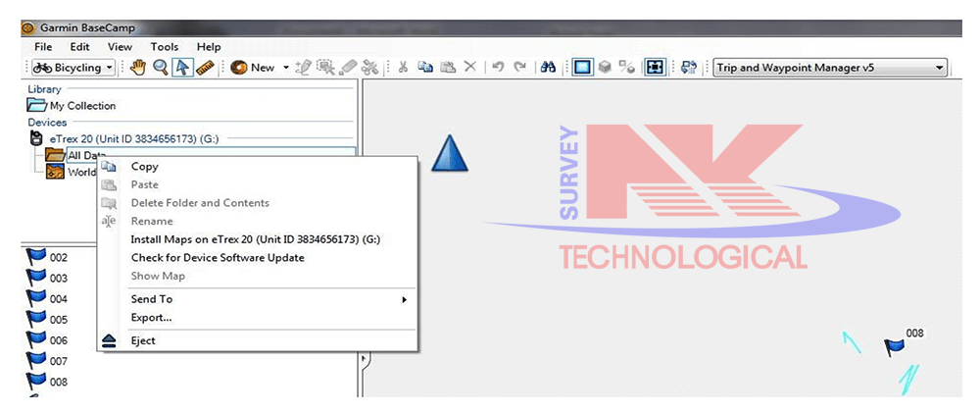Screen dimensions: 980x413
Task: Select the Zoom magnifier tool
Action: pos(161,68)
